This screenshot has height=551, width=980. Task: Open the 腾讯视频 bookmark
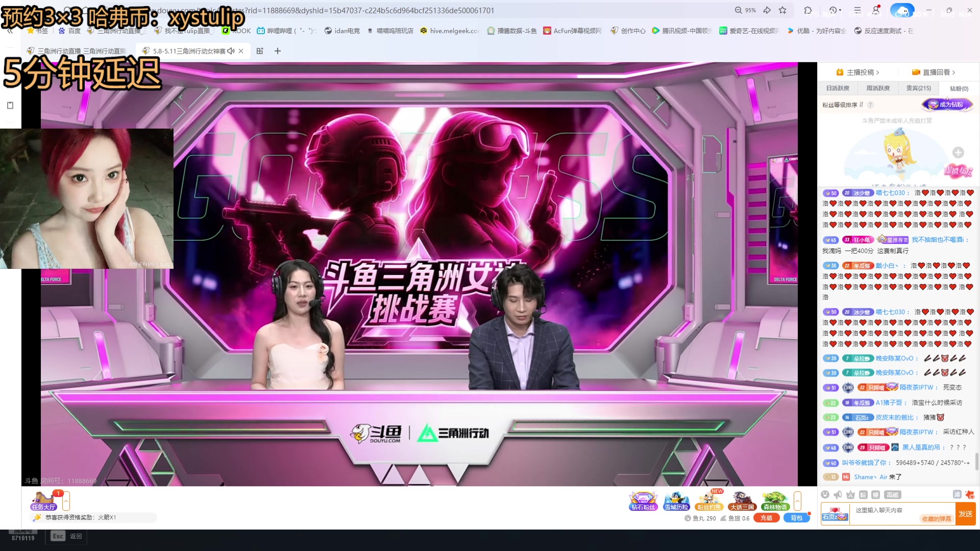click(682, 31)
